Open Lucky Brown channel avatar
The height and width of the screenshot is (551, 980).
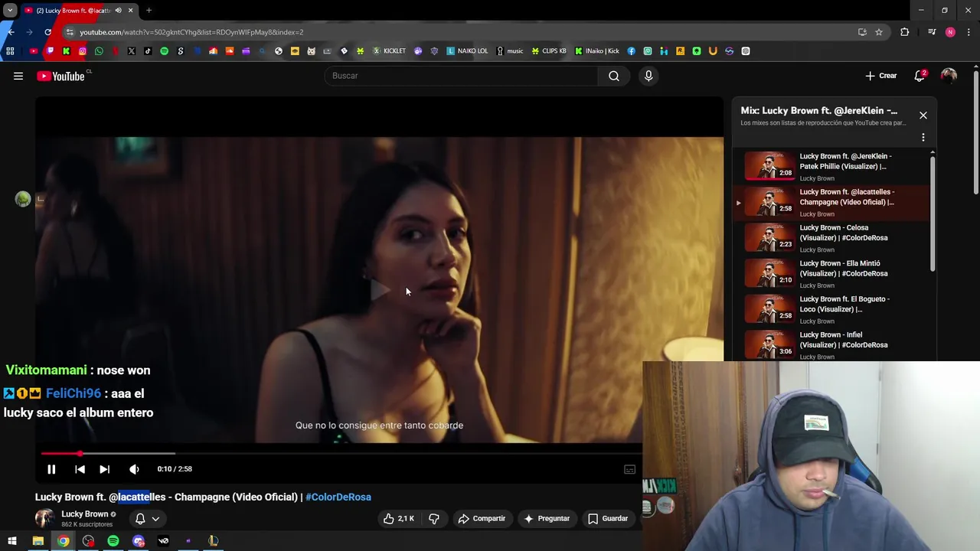point(44,518)
